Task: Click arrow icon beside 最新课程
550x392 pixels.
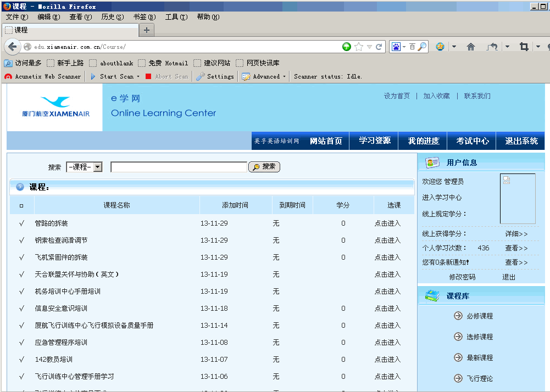Action: (458, 357)
